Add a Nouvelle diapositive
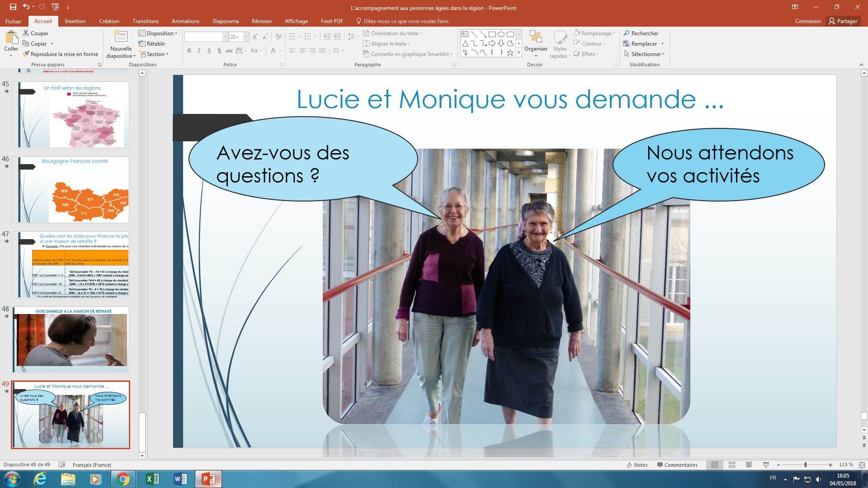 pyautogui.click(x=121, y=44)
